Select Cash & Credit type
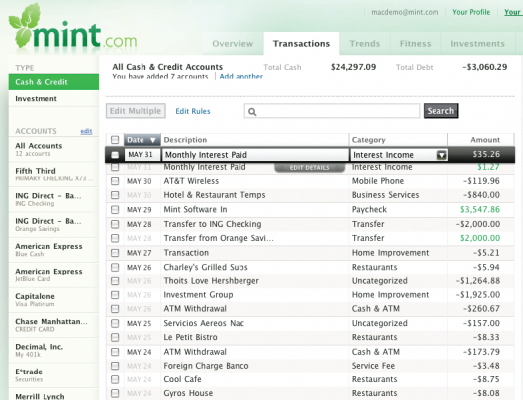The image size is (523, 400). (54, 82)
